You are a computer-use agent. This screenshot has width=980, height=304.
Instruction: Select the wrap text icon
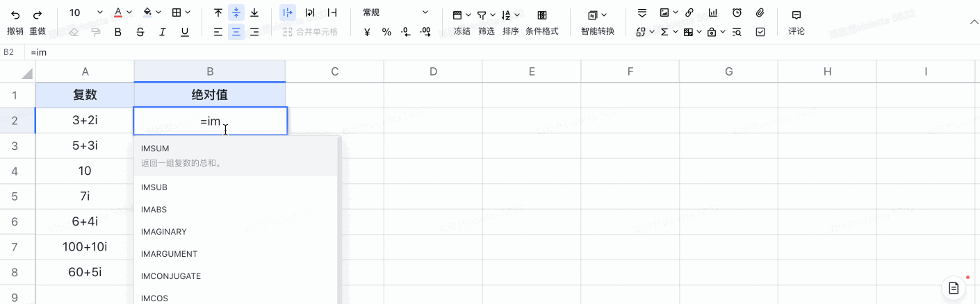click(x=310, y=12)
